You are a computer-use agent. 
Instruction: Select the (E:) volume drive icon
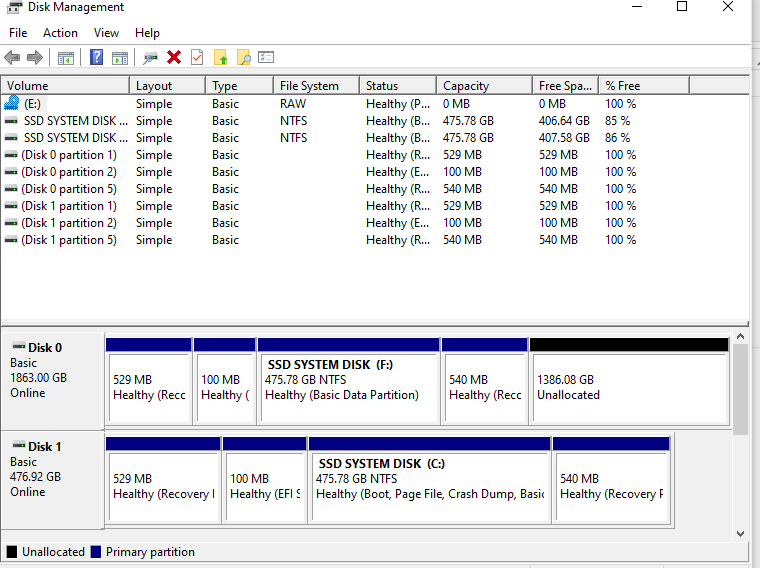pyautogui.click(x=12, y=103)
